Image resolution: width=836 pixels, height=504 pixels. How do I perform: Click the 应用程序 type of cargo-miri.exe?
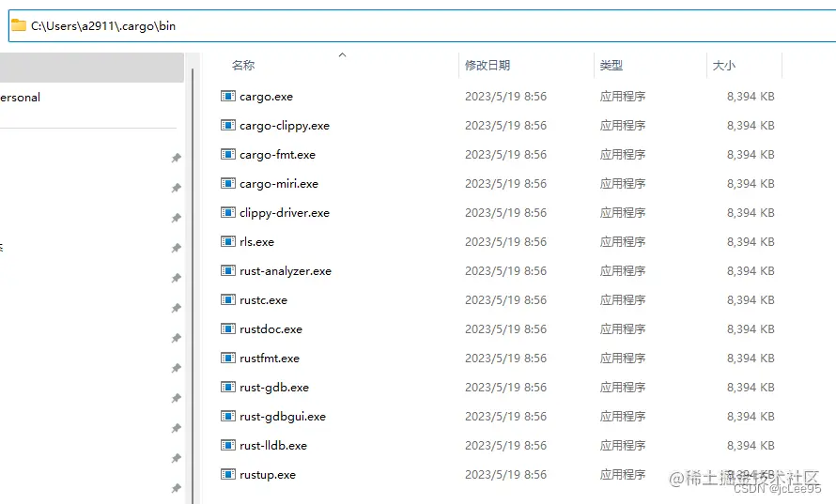click(623, 184)
